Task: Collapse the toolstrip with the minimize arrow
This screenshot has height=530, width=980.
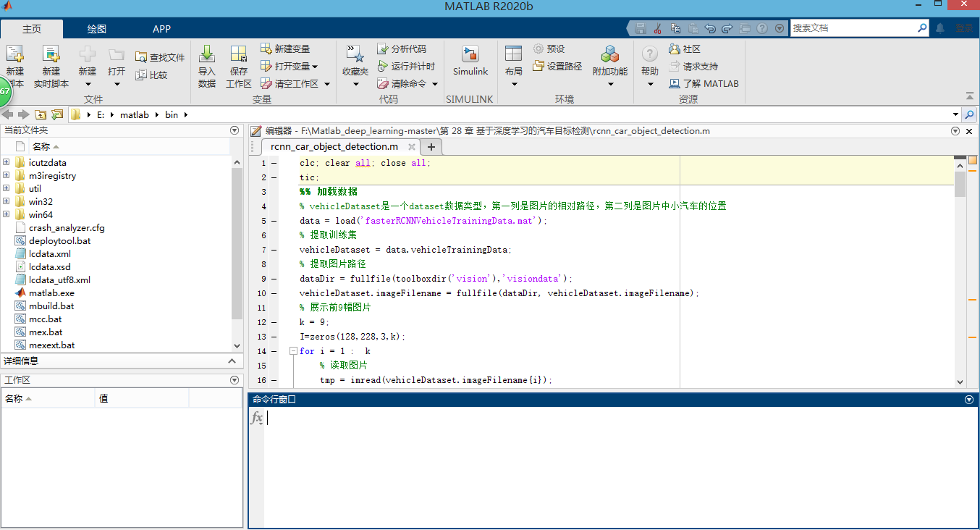Action: click(970, 96)
